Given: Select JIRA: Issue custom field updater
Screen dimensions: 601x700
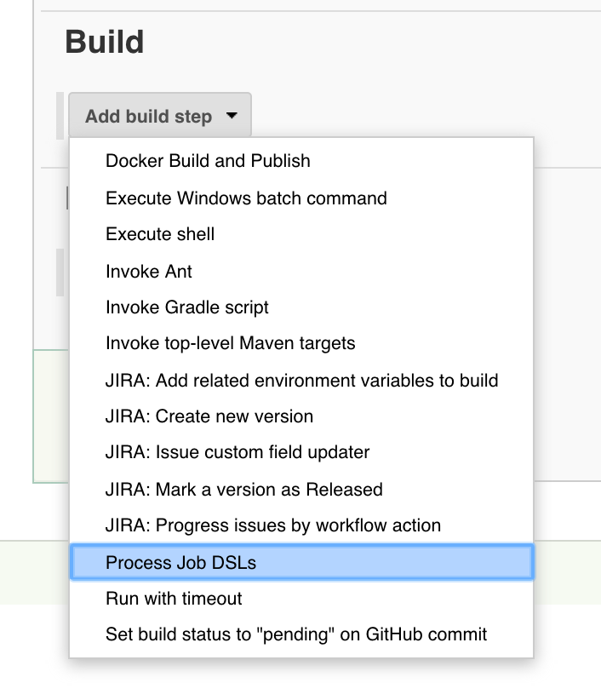Looking at the screenshot, I should (x=226, y=452).
